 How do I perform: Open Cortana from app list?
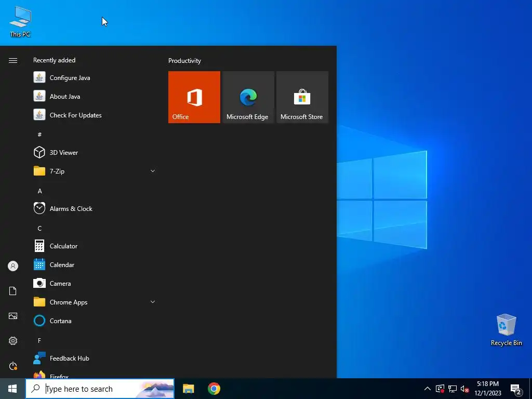click(x=95, y=321)
